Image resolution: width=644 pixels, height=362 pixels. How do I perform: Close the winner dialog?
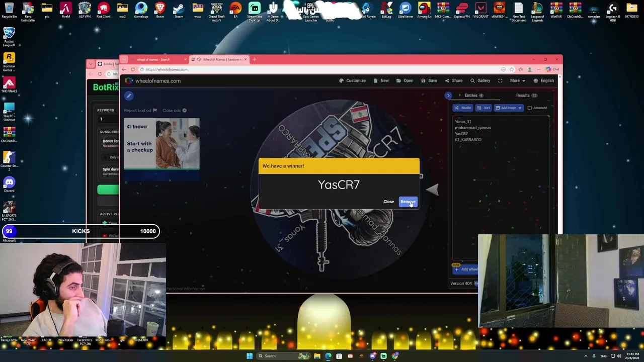coord(388,202)
